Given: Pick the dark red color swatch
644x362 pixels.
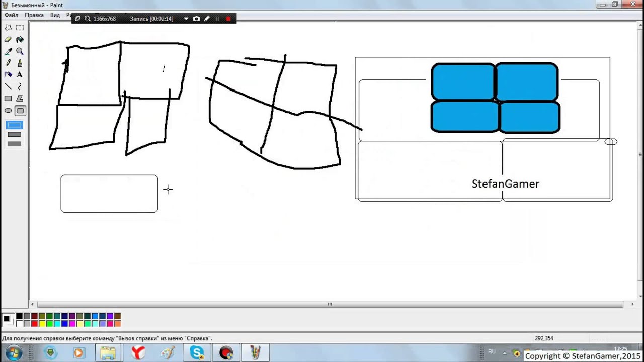Looking at the screenshot, I should tap(34, 316).
